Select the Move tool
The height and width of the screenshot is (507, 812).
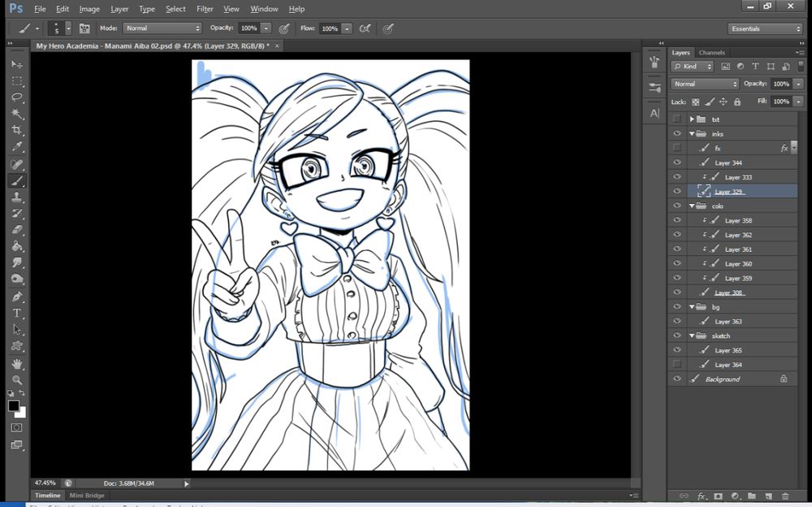(x=16, y=64)
